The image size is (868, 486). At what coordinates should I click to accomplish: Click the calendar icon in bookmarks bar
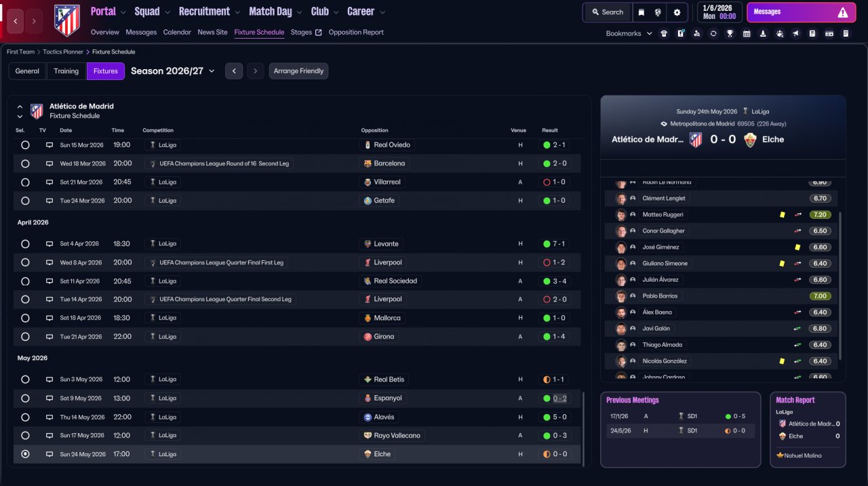[747, 33]
